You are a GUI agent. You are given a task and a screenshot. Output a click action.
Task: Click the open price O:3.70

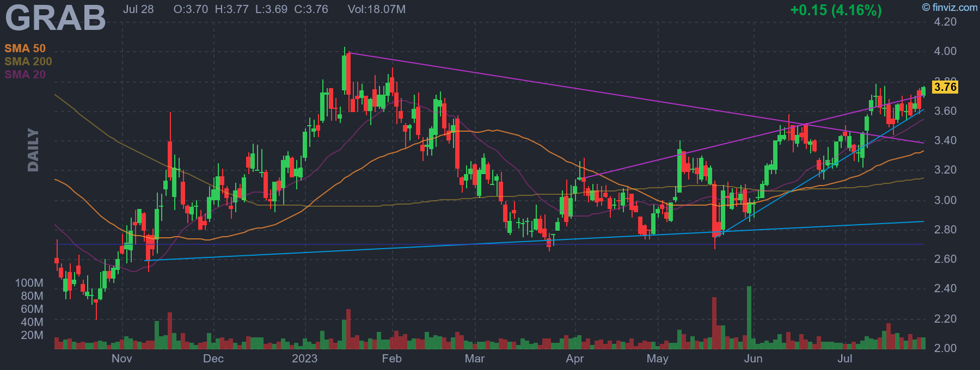click(x=191, y=9)
